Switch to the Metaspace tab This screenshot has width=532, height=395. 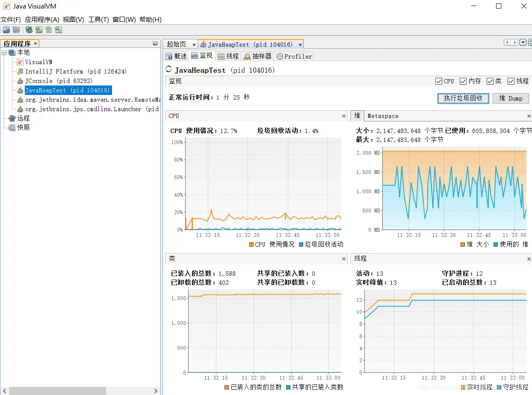click(383, 116)
